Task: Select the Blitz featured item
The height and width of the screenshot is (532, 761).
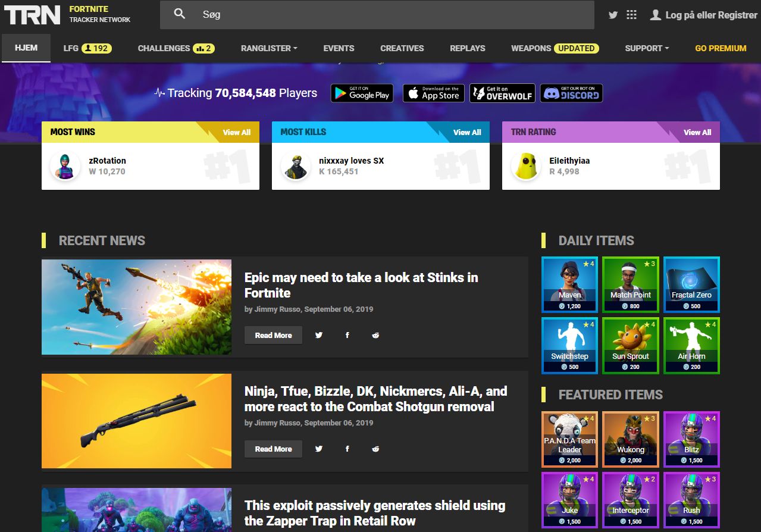Action: coord(691,439)
